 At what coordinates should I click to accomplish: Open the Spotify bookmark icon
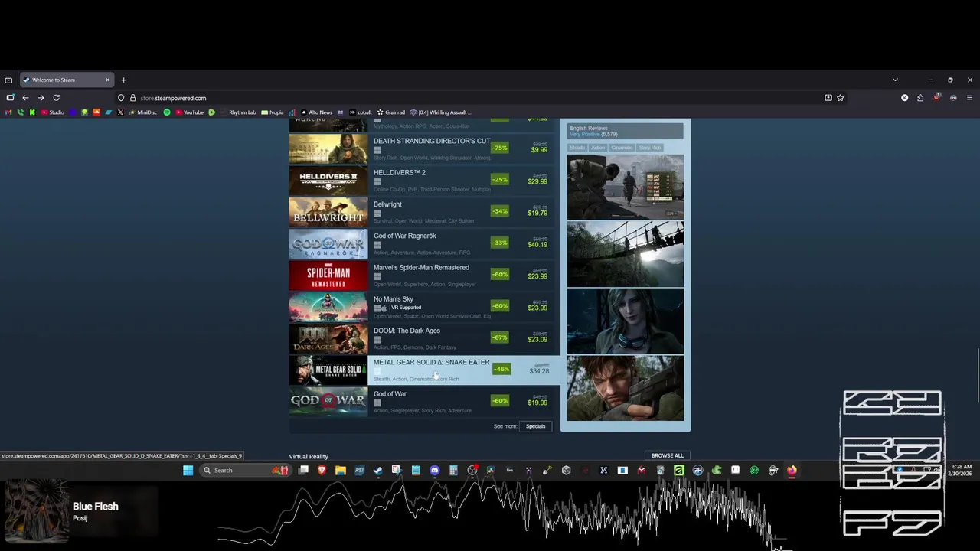pos(167,112)
